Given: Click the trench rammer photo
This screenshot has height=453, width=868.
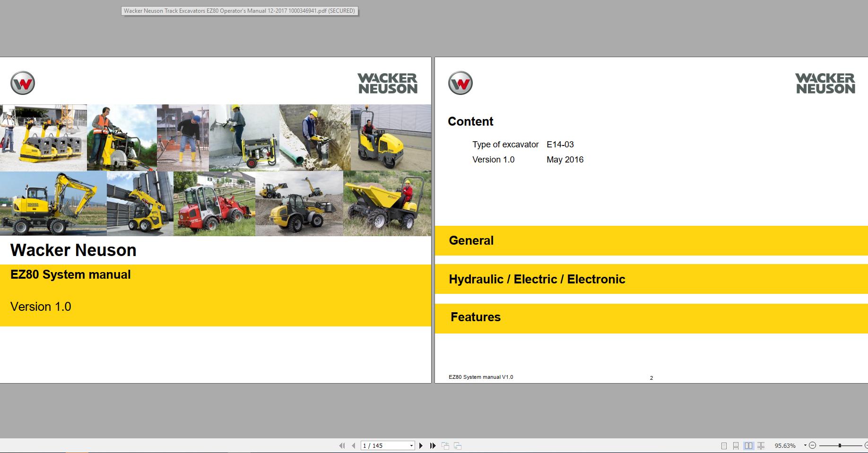Looking at the screenshot, I should [315, 137].
